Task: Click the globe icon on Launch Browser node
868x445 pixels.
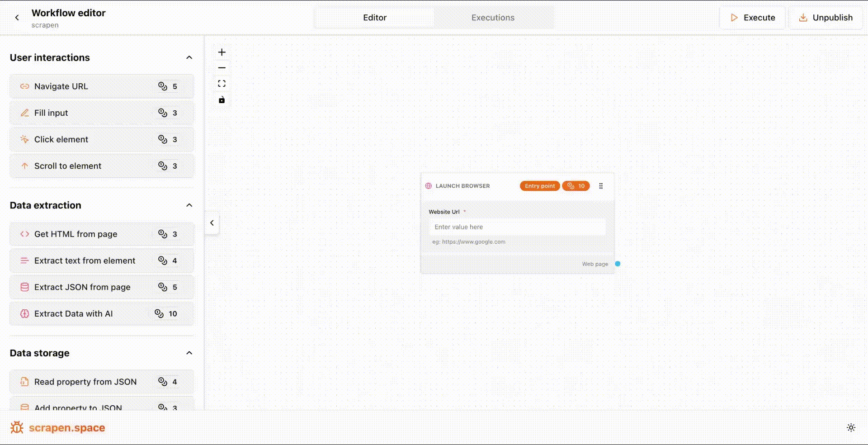Action: click(428, 186)
